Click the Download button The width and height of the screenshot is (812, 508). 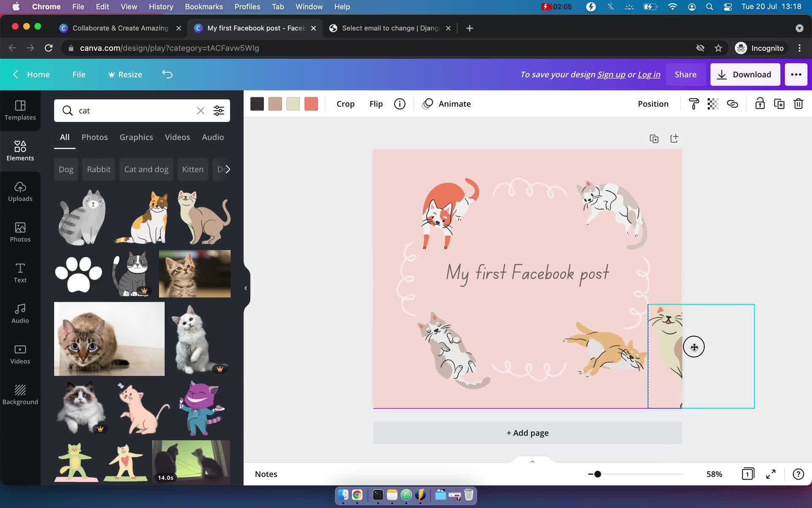pyautogui.click(x=745, y=75)
